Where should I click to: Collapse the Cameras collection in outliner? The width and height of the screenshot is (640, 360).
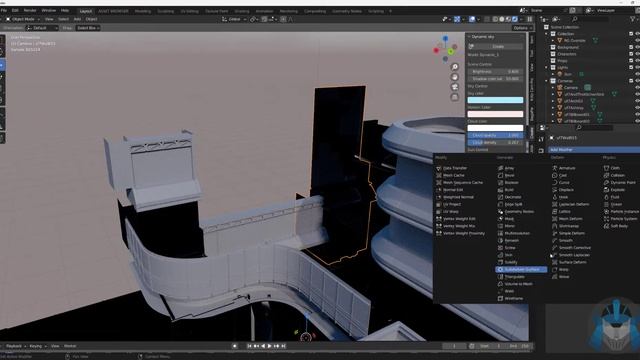tap(547, 81)
